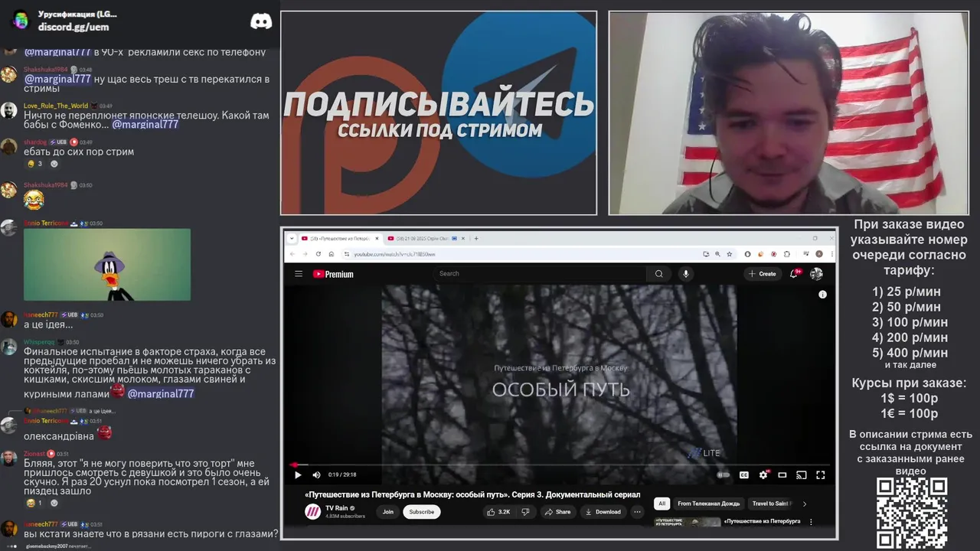
Task: Click the Discord logo in chat header
Action: [x=261, y=21]
